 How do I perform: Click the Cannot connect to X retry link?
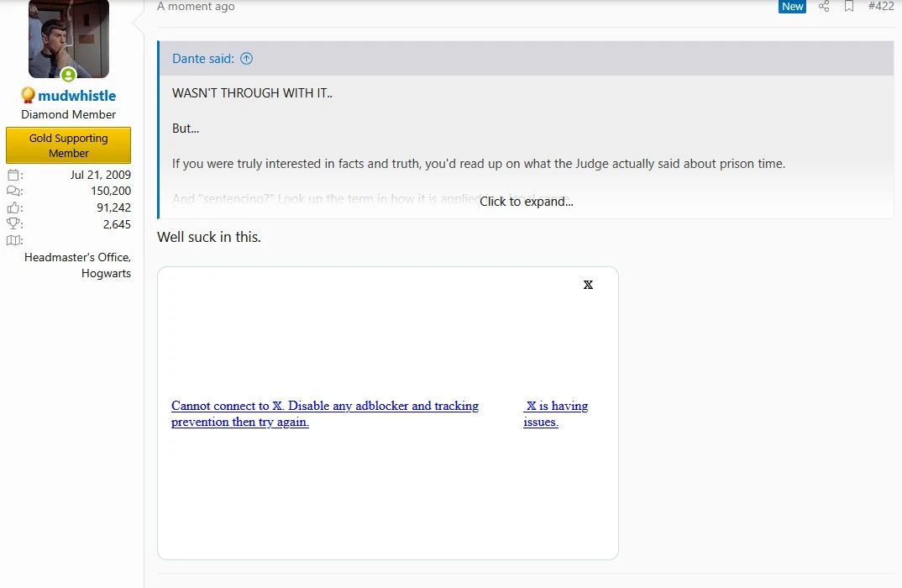point(325,413)
